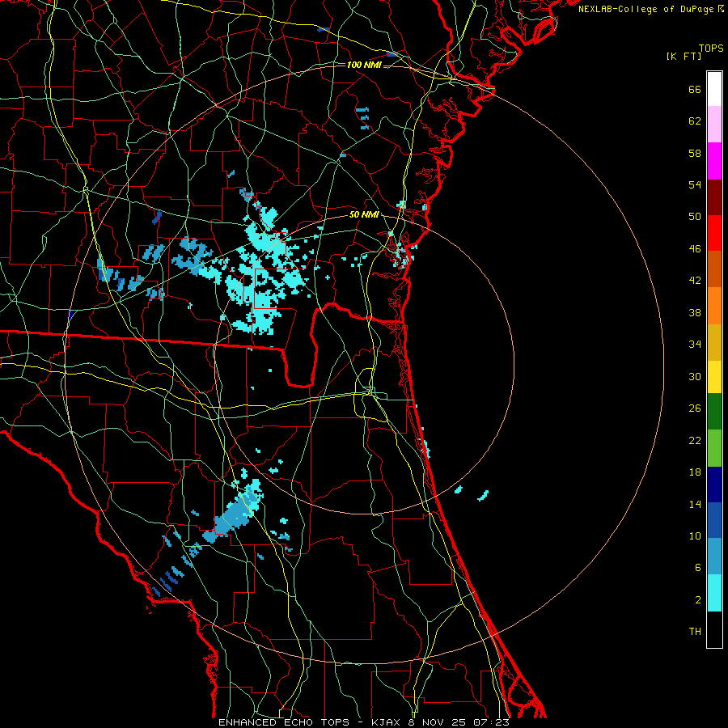Click the "62" legend value
The image size is (728, 728).
coord(695,121)
